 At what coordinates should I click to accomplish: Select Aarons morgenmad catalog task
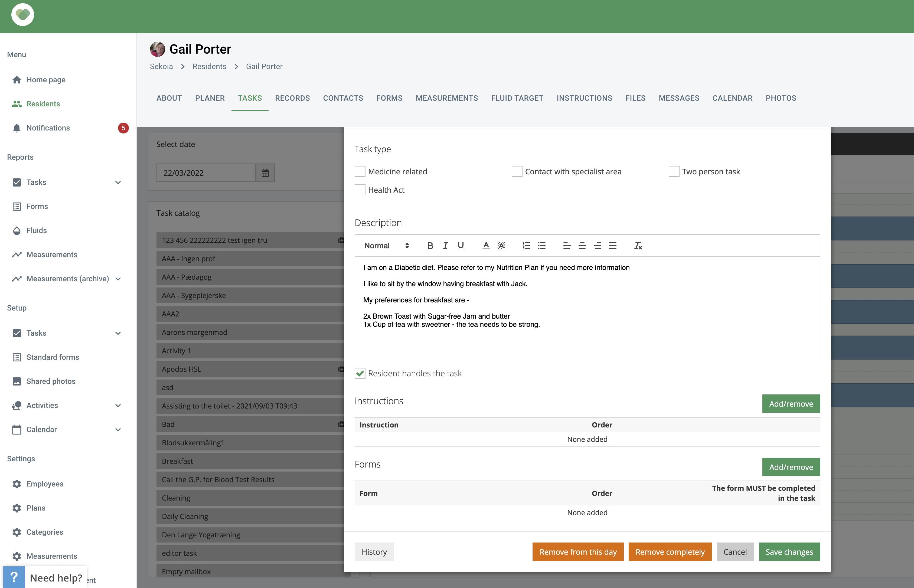[250, 332]
